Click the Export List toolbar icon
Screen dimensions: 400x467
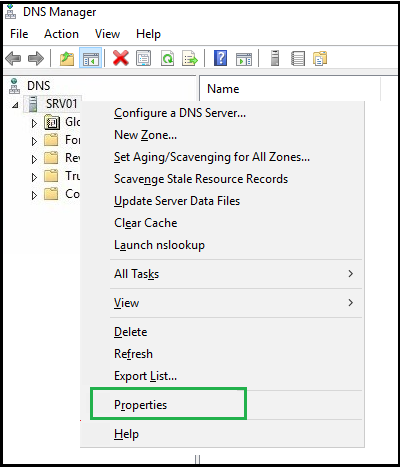190,59
